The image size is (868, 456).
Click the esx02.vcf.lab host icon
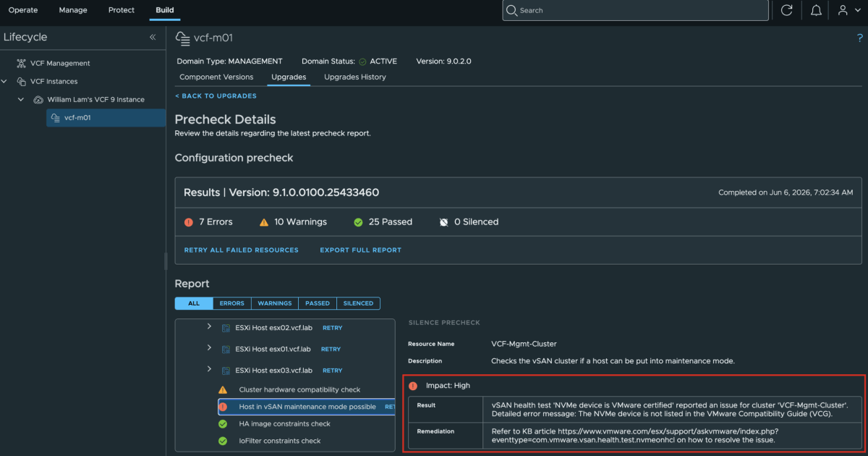226,328
